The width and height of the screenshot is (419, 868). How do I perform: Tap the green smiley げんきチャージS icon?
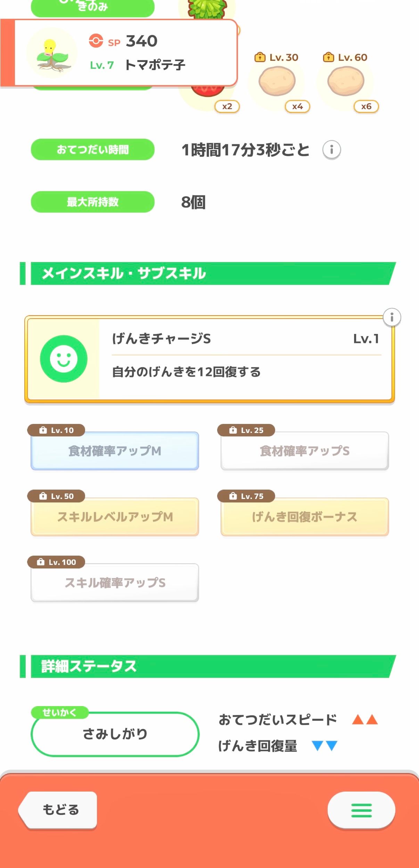(x=64, y=359)
